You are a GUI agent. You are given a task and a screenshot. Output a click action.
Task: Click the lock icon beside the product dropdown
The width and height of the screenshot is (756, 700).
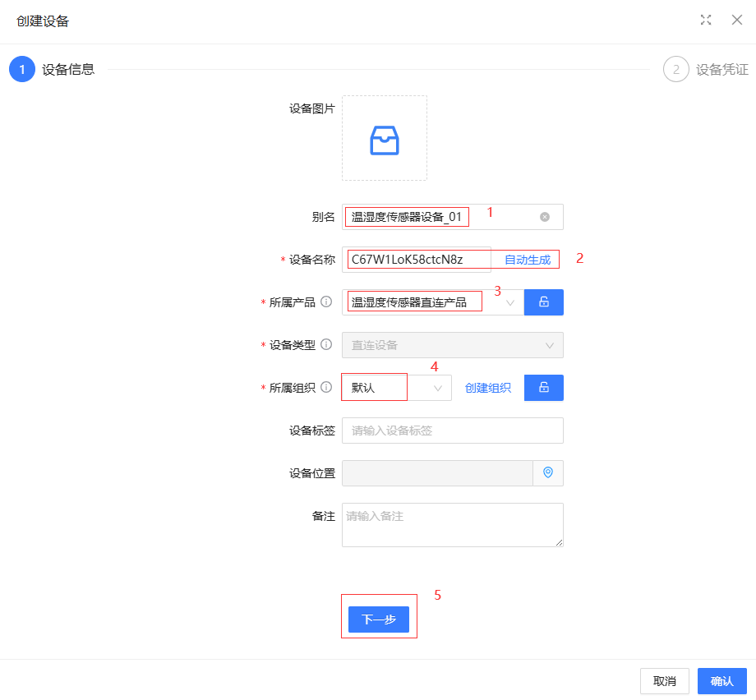pyautogui.click(x=543, y=302)
